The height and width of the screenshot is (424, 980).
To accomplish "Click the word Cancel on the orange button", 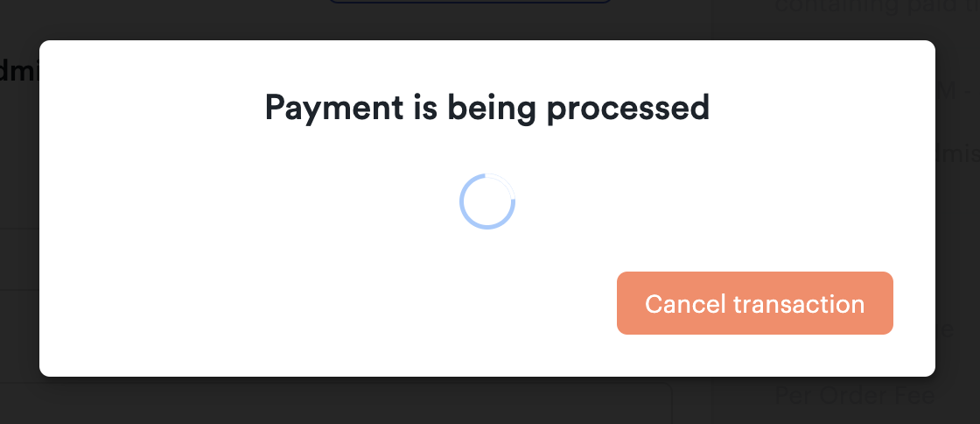I will pyautogui.click(x=685, y=304).
